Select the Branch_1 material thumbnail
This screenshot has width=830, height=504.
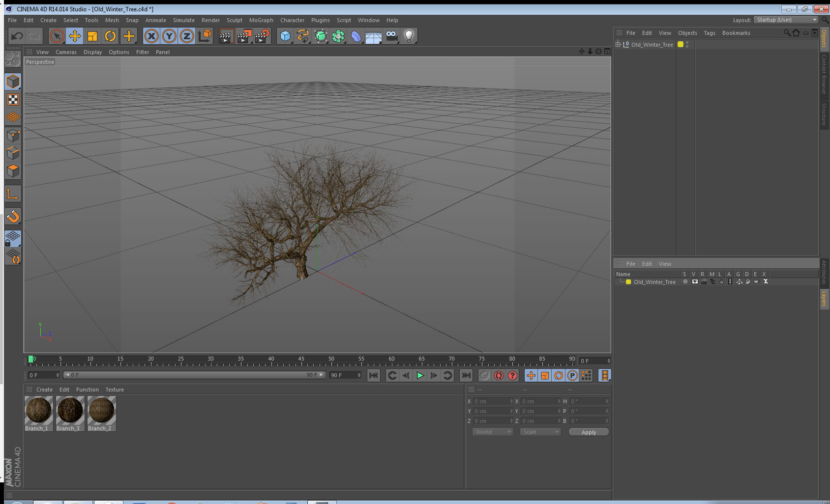coord(38,414)
